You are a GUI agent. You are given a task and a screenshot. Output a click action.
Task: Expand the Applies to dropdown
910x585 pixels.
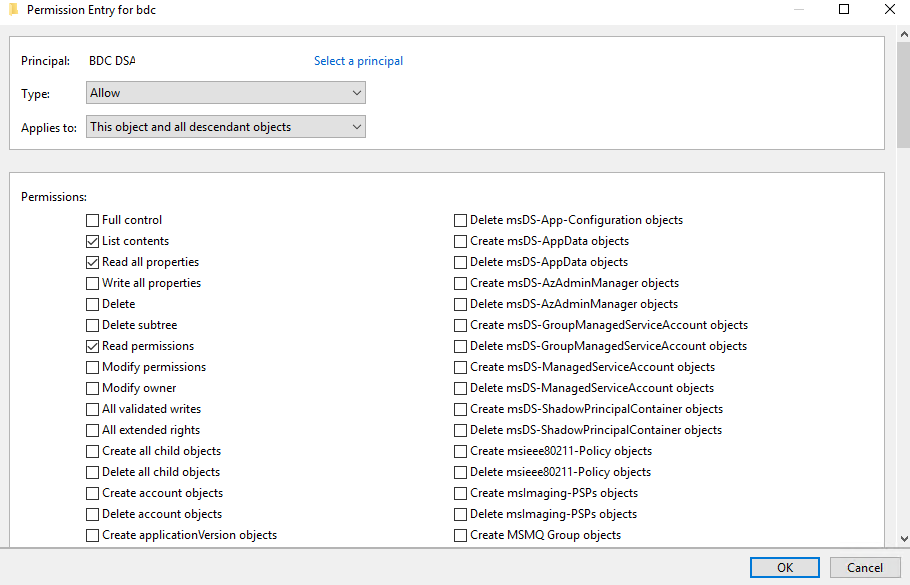point(226,127)
